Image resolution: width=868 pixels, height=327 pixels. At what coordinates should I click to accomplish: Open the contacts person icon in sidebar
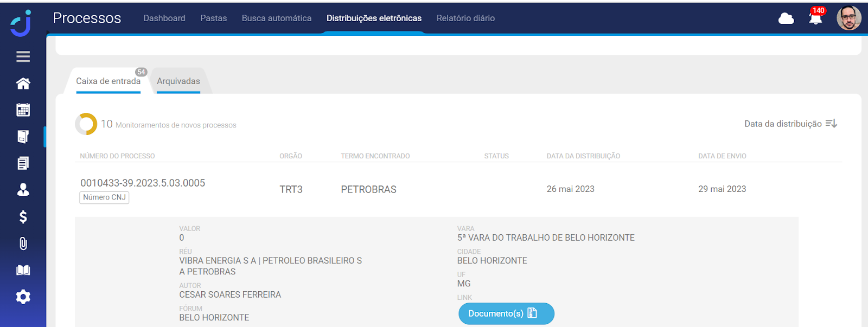pyautogui.click(x=23, y=190)
